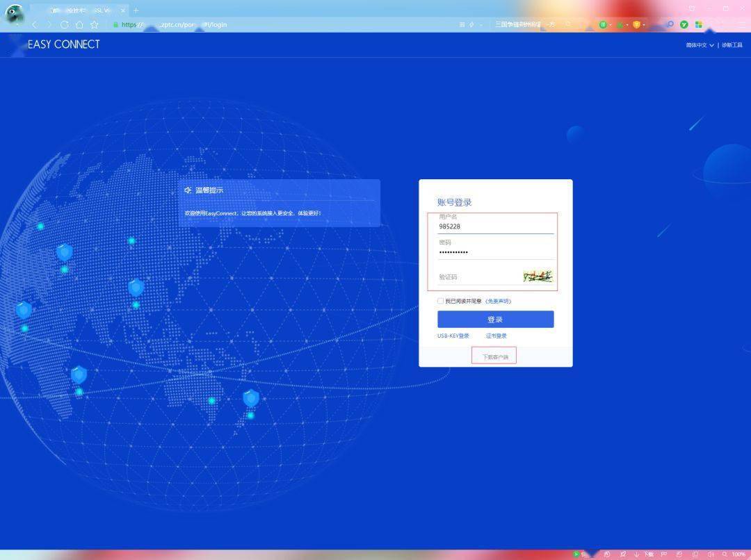Open a new browser tab

tap(136, 10)
